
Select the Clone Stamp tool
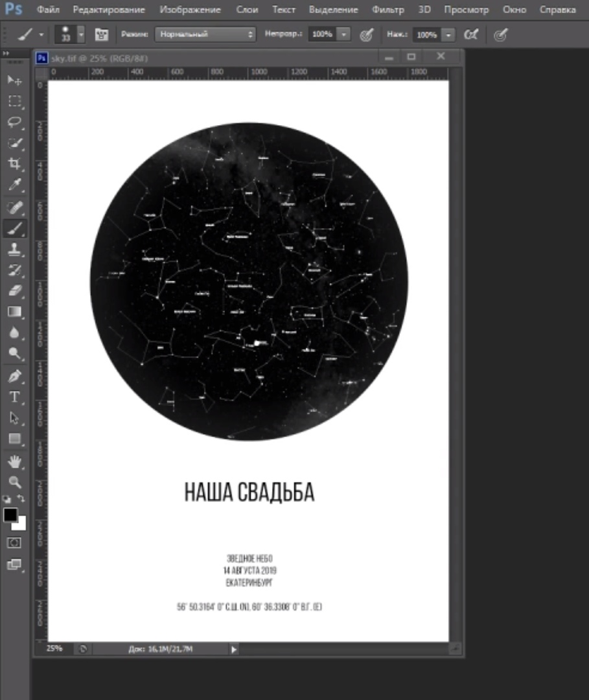[x=14, y=249]
